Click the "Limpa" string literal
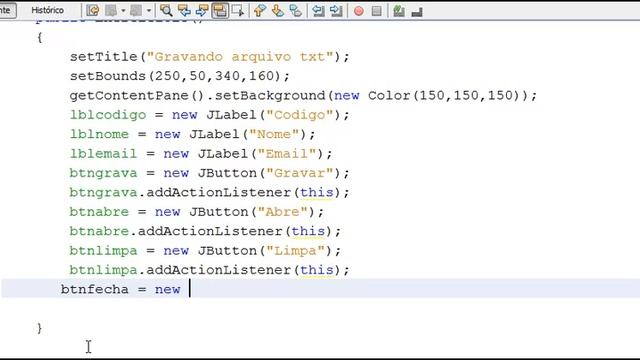640x360 pixels. (x=296, y=251)
